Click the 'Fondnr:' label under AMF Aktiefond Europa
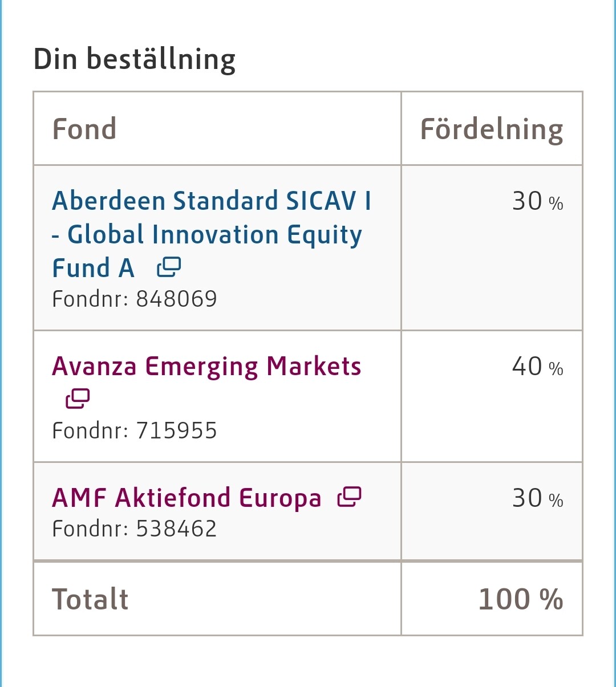Image resolution: width=616 pixels, height=687 pixels. (90, 529)
